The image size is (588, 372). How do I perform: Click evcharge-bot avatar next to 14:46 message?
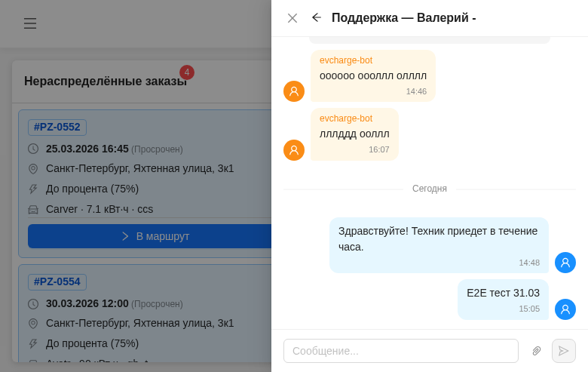pyautogui.click(x=294, y=91)
